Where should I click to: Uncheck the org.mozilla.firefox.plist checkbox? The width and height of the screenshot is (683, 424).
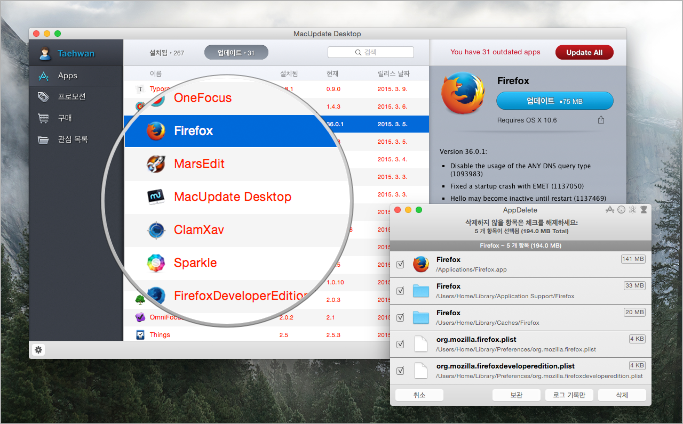(x=400, y=344)
